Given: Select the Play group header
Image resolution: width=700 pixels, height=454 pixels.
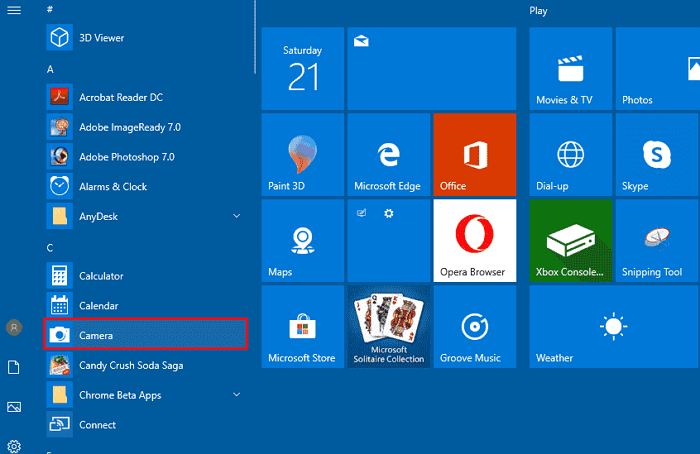Looking at the screenshot, I should 538,11.
